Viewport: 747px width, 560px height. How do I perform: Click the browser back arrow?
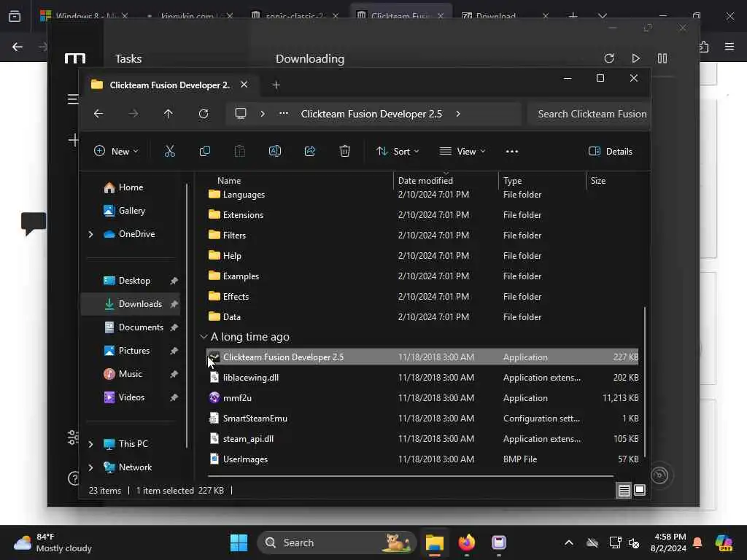coord(18,47)
